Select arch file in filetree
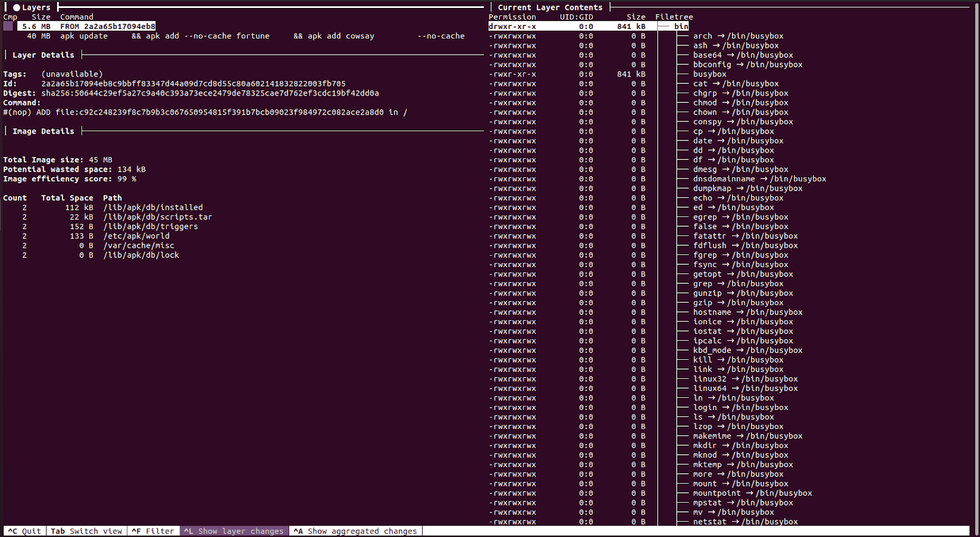 pos(738,36)
